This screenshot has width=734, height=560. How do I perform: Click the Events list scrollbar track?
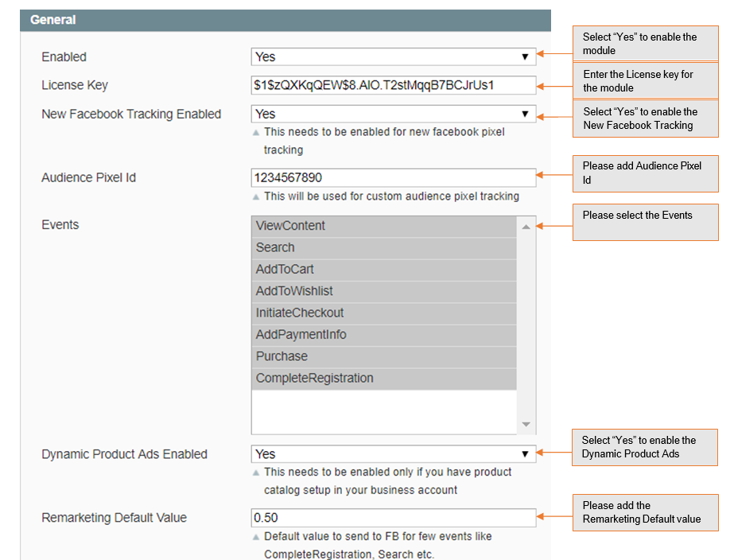coord(526,326)
